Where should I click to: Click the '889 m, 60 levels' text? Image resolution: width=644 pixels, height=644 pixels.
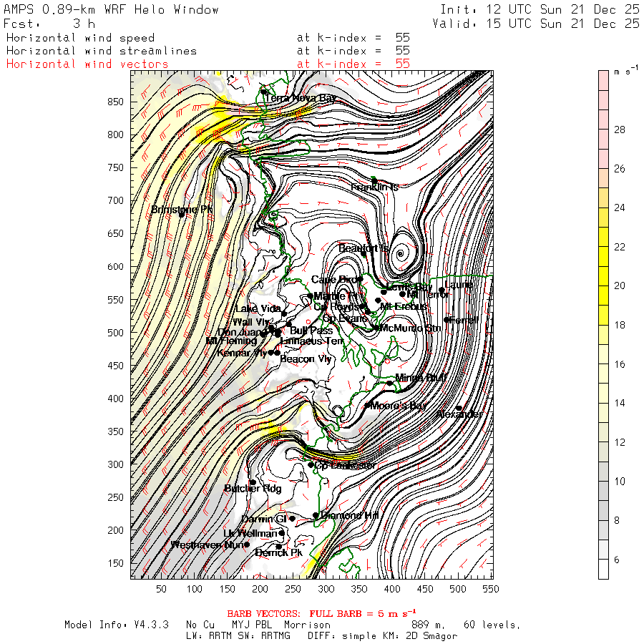466,625
